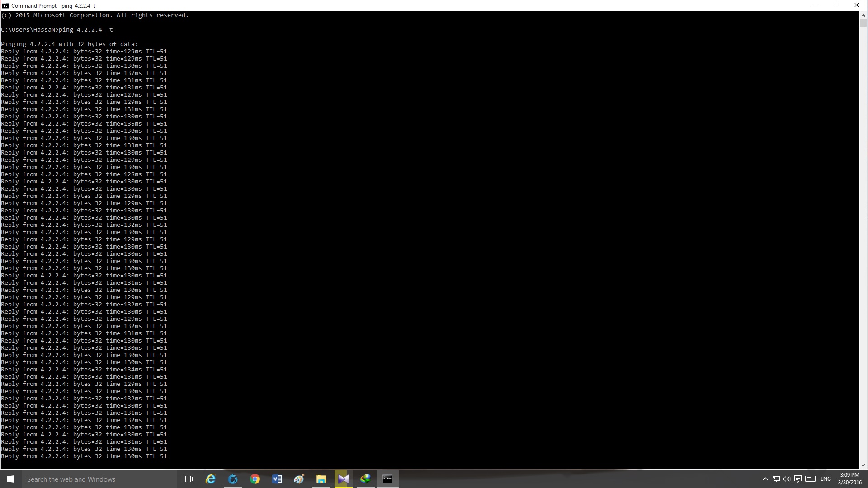The height and width of the screenshot is (488, 868).
Task: Click the reply line with time=133ms
Action: coord(84,145)
